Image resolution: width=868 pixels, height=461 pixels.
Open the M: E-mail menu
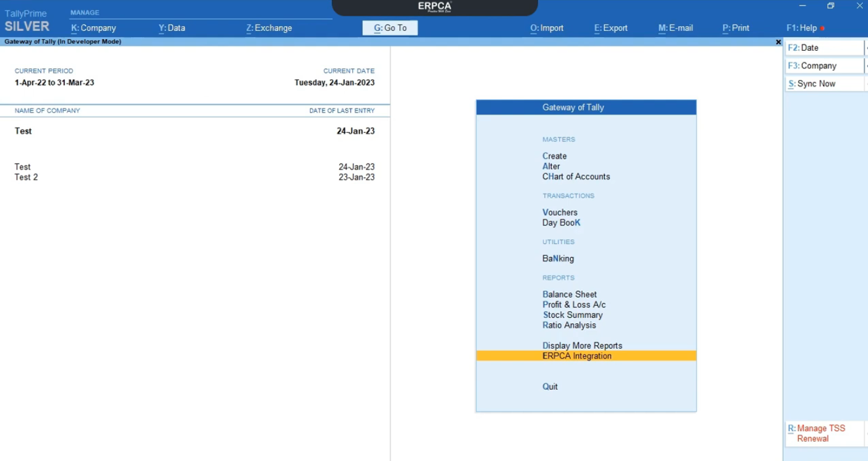(x=675, y=28)
